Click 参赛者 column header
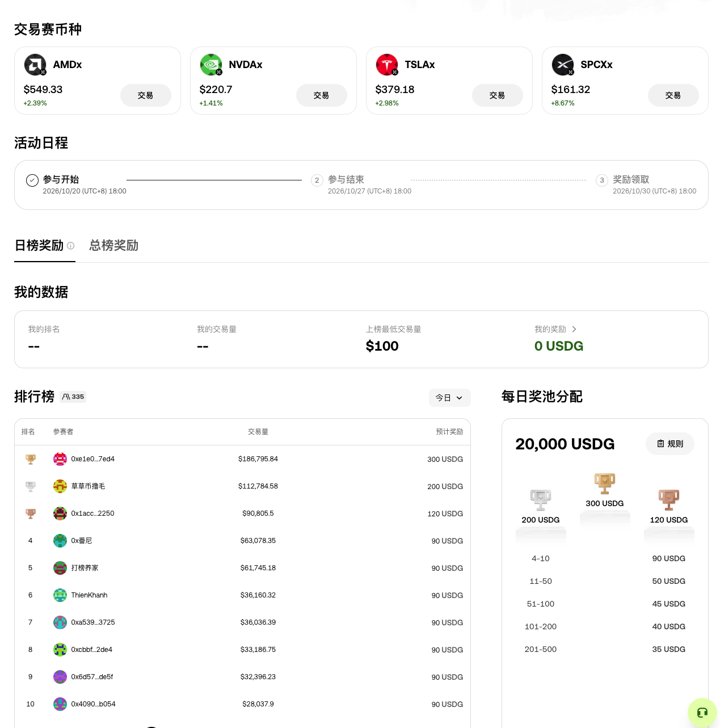 [63, 432]
